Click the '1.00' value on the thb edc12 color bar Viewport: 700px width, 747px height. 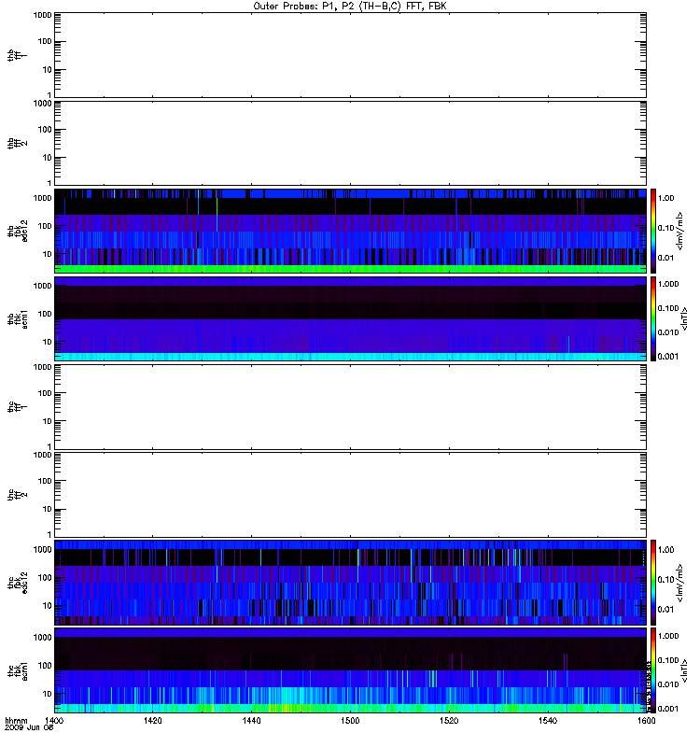click(665, 198)
